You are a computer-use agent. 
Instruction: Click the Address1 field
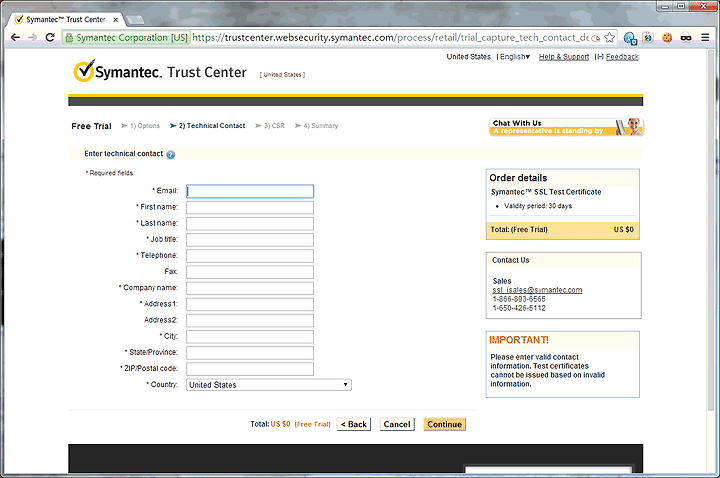pyautogui.click(x=250, y=304)
